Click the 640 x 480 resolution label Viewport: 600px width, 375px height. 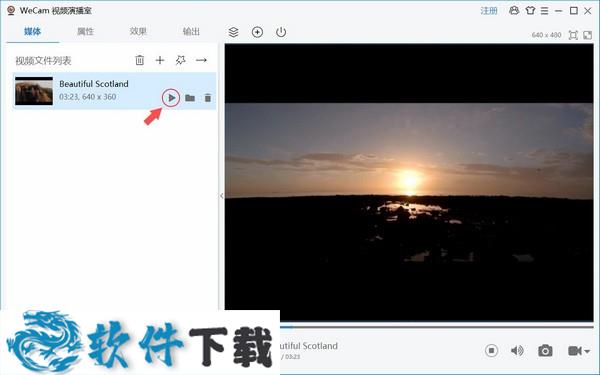pos(546,35)
